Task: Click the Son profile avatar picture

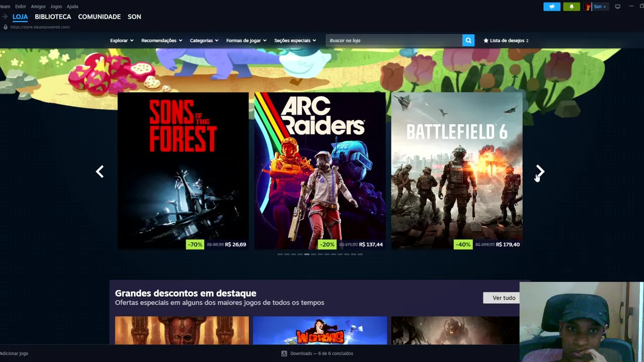Action: pos(588,7)
